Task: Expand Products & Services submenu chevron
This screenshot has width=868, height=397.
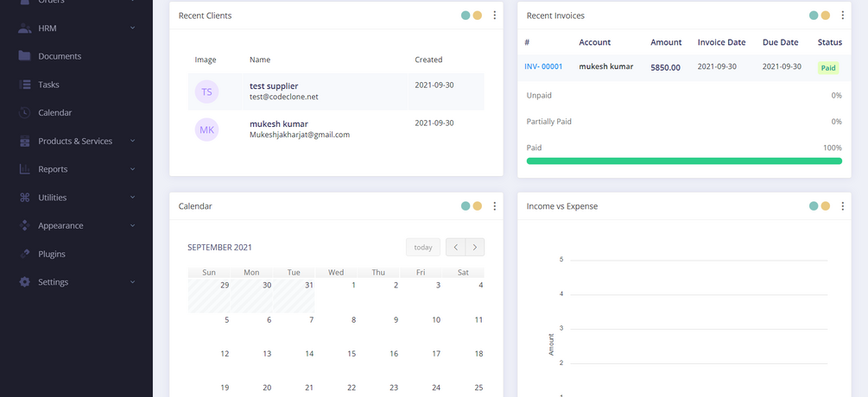Action: [x=132, y=141]
